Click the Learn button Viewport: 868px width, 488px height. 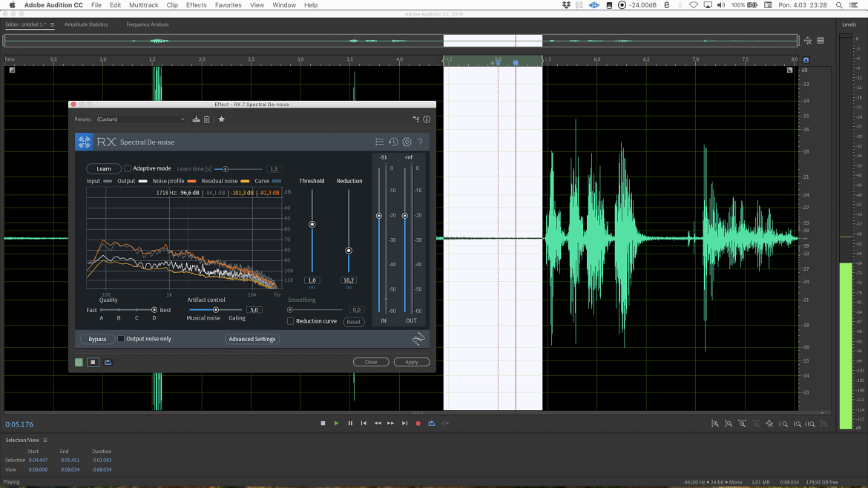coord(104,169)
